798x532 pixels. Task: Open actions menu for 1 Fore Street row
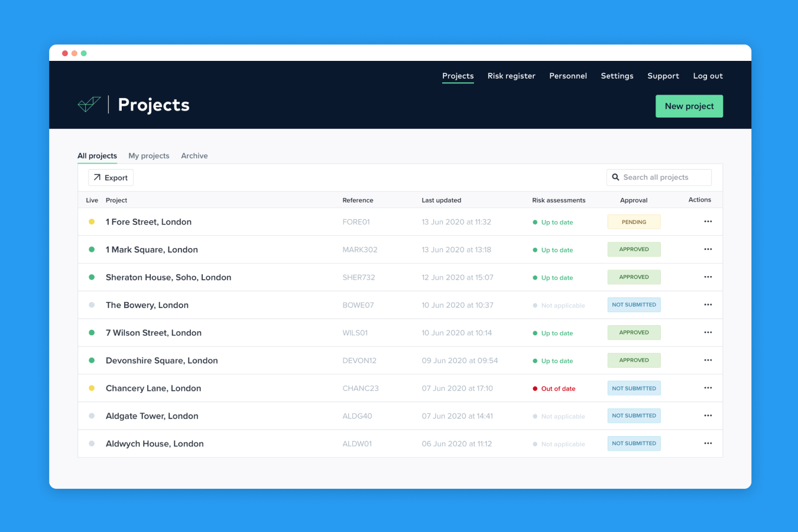click(708, 222)
